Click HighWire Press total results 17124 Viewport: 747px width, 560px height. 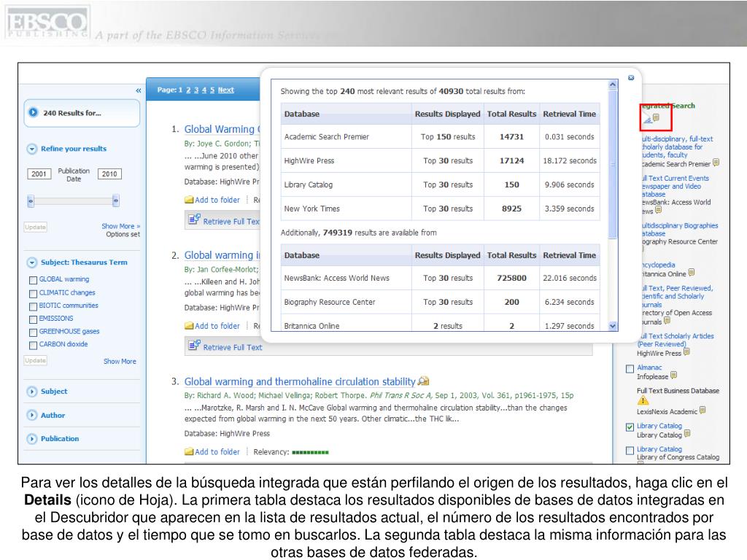pos(511,160)
